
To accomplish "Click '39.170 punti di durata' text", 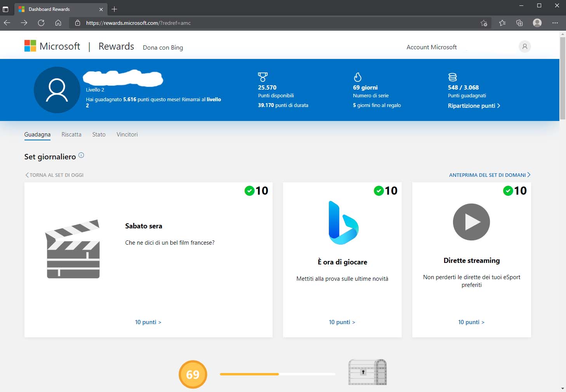I will pos(283,105).
